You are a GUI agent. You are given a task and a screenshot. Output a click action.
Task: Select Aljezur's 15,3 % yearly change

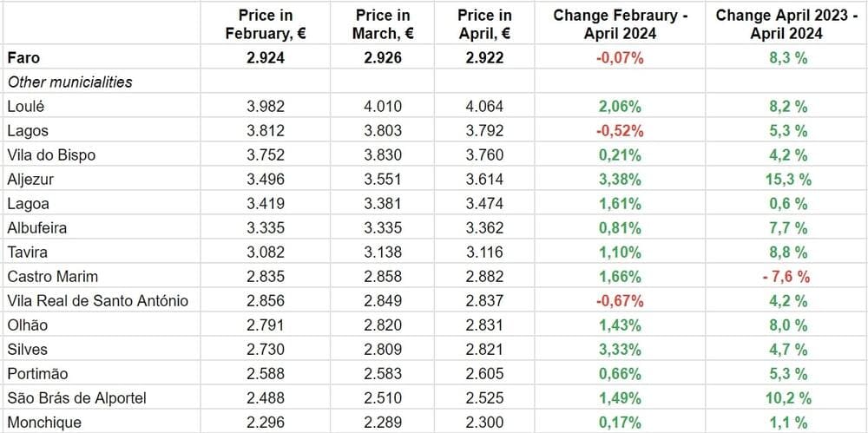[788, 180]
